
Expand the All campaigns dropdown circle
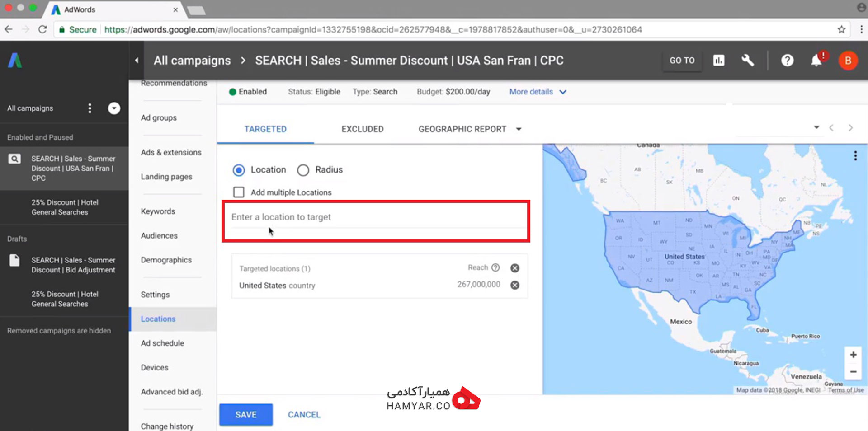click(x=114, y=108)
